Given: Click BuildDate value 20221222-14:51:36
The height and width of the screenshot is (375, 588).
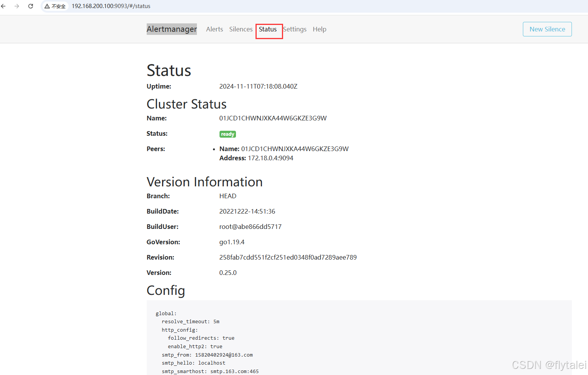Looking at the screenshot, I should (x=247, y=211).
